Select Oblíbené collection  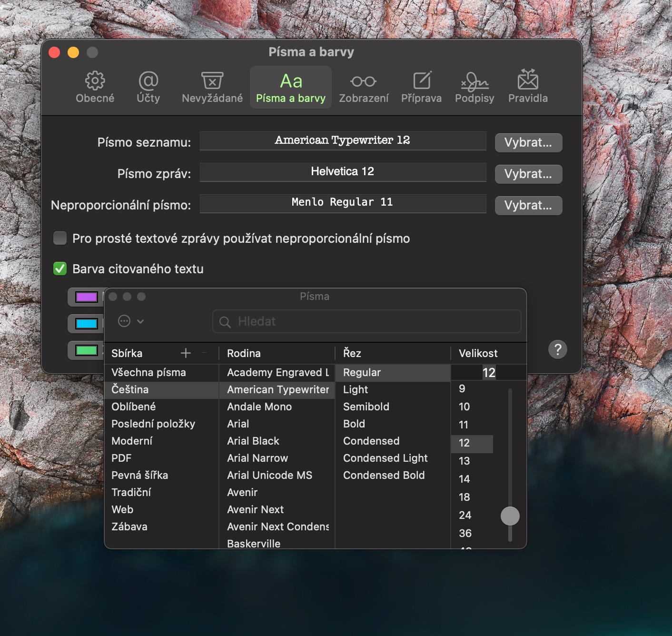[x=162, y=407]
